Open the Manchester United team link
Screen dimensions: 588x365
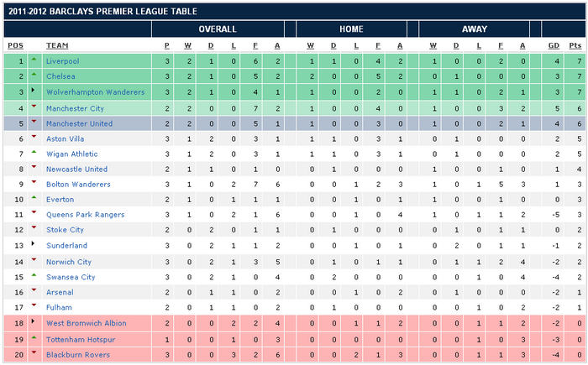[x=80, y=123]
